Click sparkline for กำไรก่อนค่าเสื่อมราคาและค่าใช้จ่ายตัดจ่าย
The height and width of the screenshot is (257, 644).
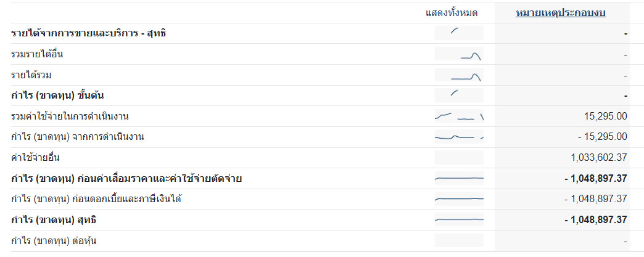click(x=459, y=179)
